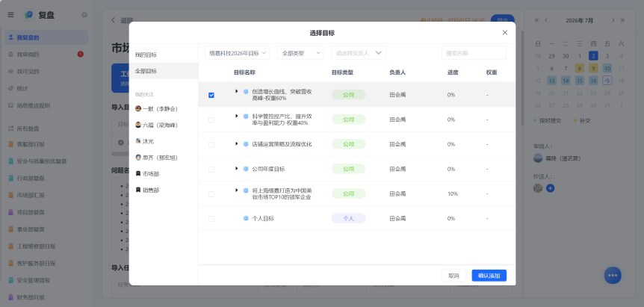The image size is (644, 307).
Task: Check the 将上海缙嘉打造 goal checkbox
Action: coord(211,193)
